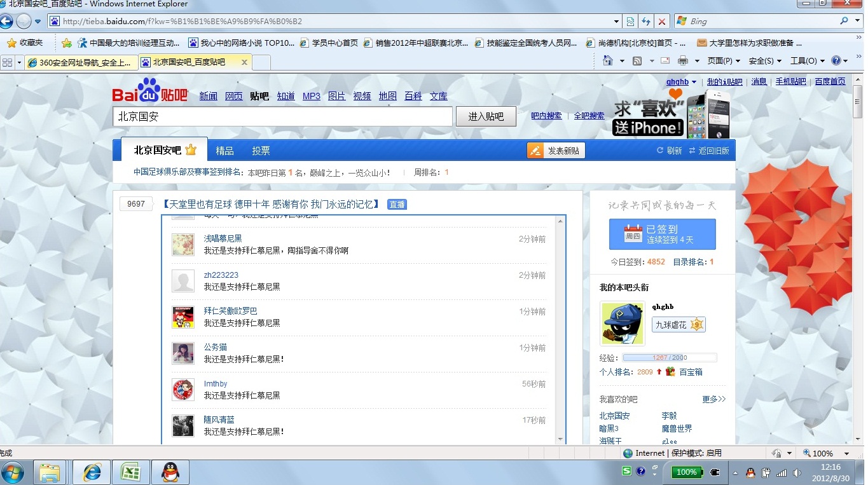This screenshot has height=485, width=868.
Task: Click the quick tabs grid icon
Action: (x=8, y=62)
